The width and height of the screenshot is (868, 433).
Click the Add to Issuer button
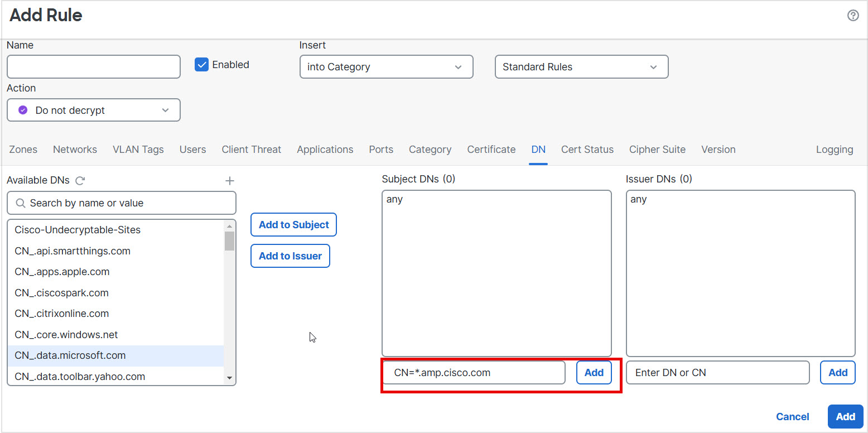coord(290,256)
